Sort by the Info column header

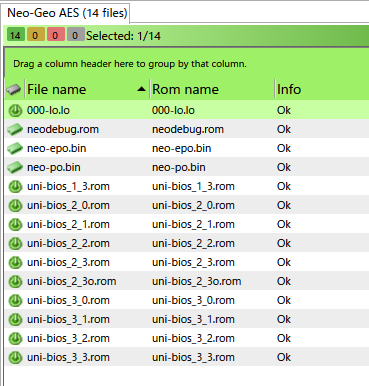(322, 89)
